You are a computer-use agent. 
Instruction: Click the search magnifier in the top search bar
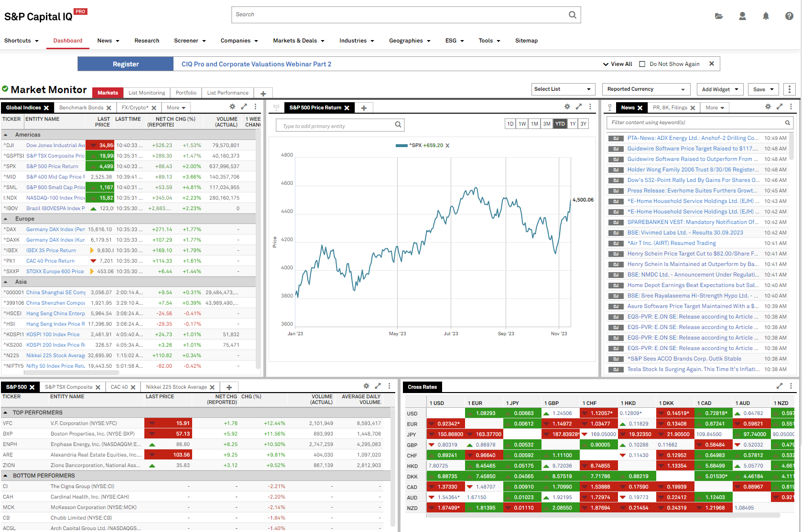572,15
